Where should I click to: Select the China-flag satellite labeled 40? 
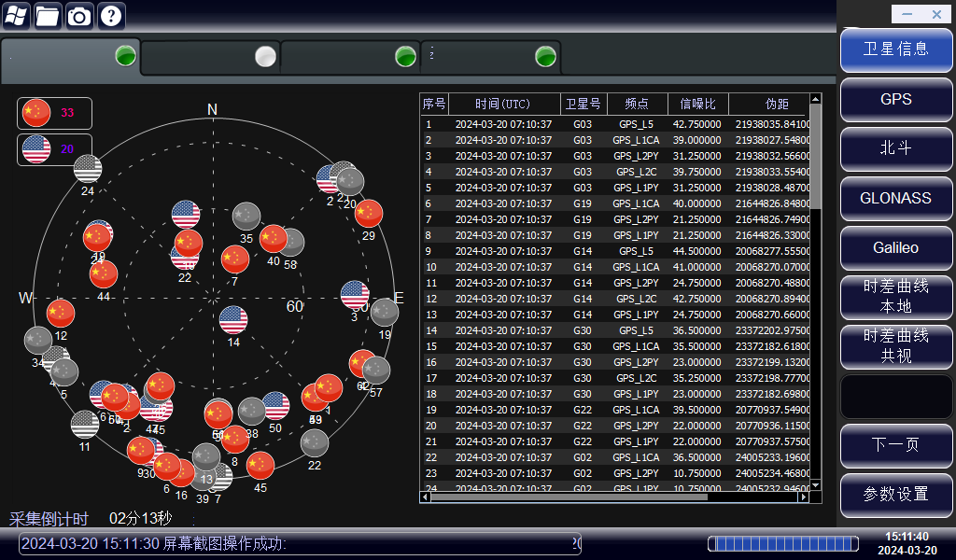click(x=274, y=238)
